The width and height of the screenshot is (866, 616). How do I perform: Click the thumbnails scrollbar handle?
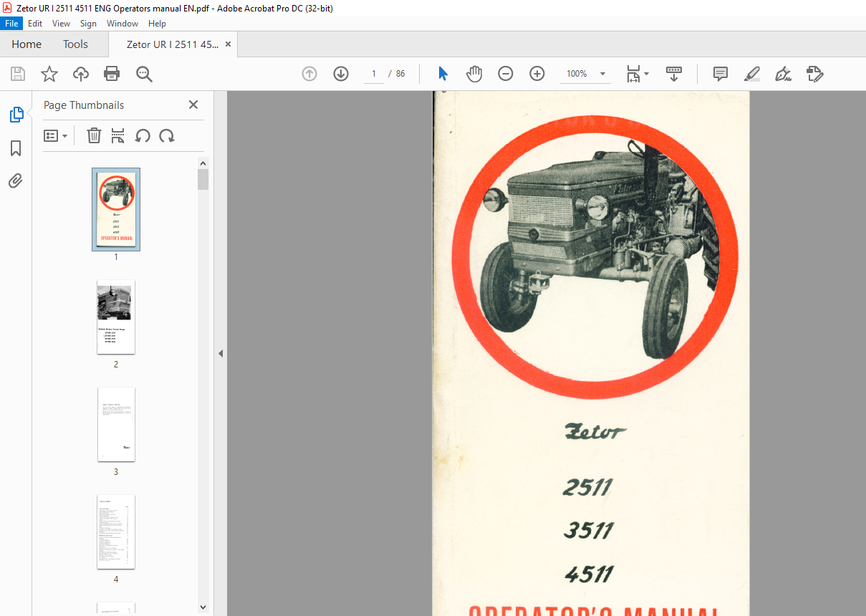pos(203,179)
